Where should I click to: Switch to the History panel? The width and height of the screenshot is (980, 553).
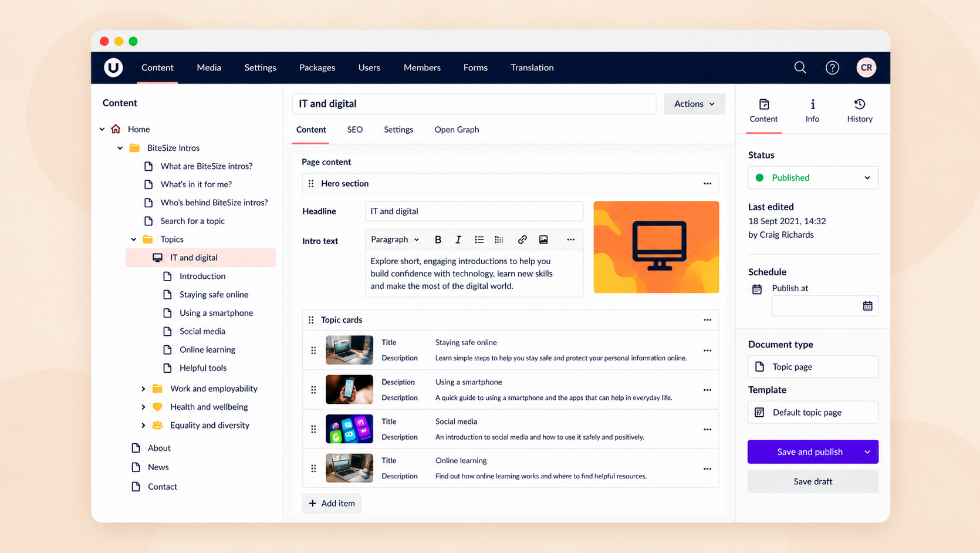click(860, 110)
